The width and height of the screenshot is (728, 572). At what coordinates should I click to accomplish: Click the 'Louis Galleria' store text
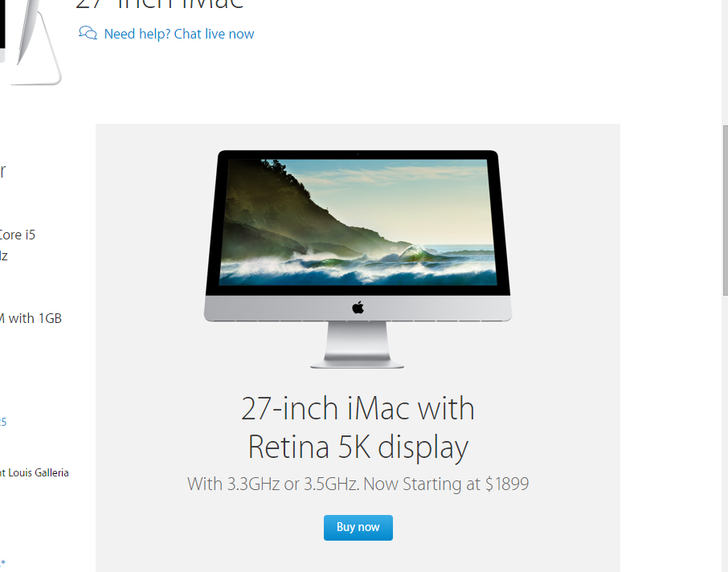(39, 472)
